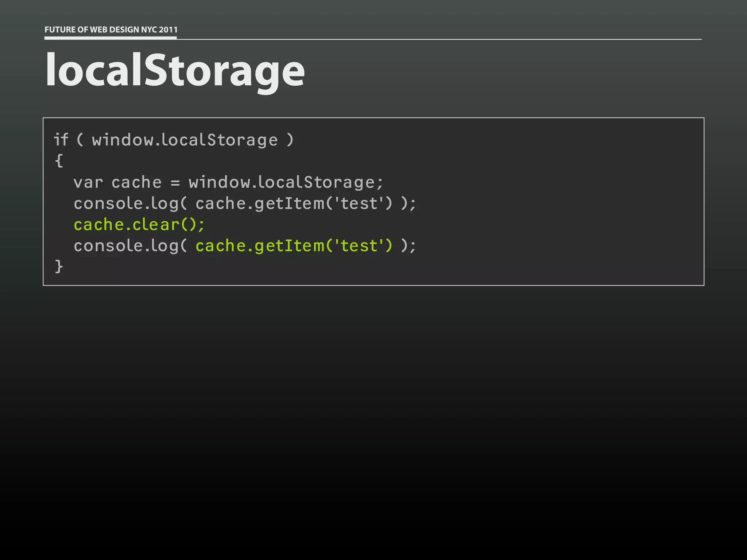Click the green "cache.getItem('test')" expression
This screenshot has width=747, height=560.
click(x=294, y=246)
